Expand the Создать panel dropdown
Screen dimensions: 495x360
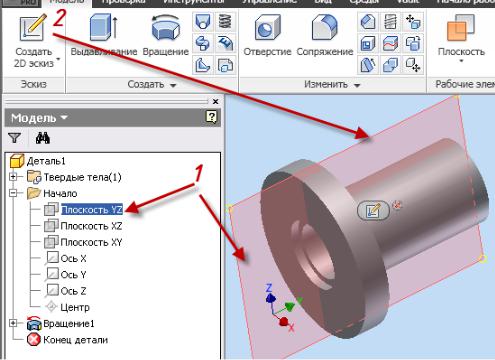pyautogui.click(x=173, y=85)
